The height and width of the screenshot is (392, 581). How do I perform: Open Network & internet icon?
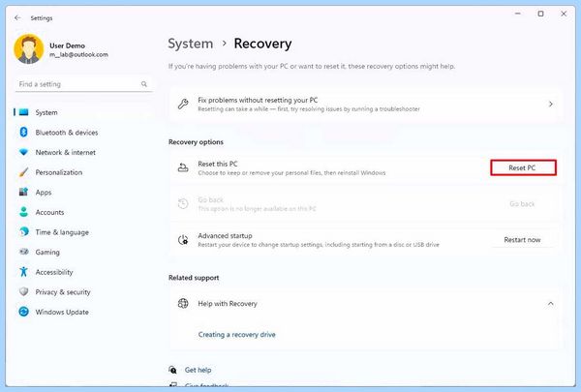[x=23, y=152]
